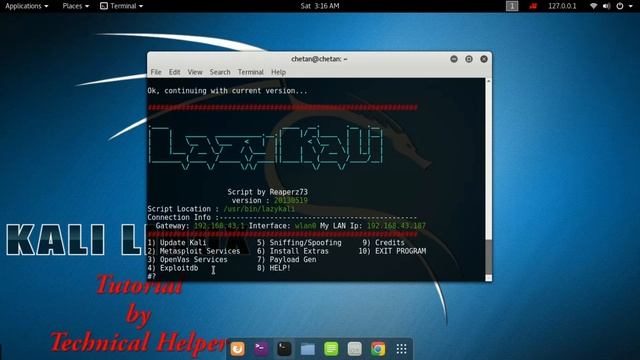The height and width of the screenshot is (360, 640).
Task: Click the LAN IP 192.168.43.187
Action: [x=396, y=226]
